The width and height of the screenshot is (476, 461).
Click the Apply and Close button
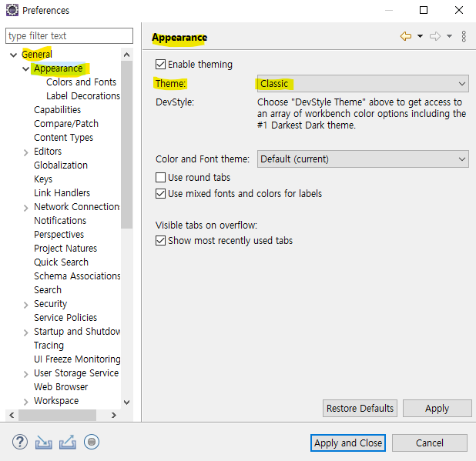click(x=348, y=443)
